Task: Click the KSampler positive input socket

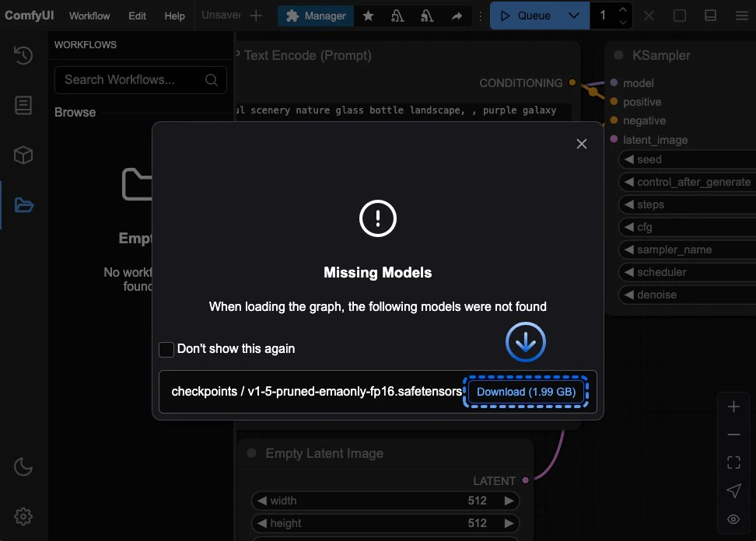Action: click(614, 101)
